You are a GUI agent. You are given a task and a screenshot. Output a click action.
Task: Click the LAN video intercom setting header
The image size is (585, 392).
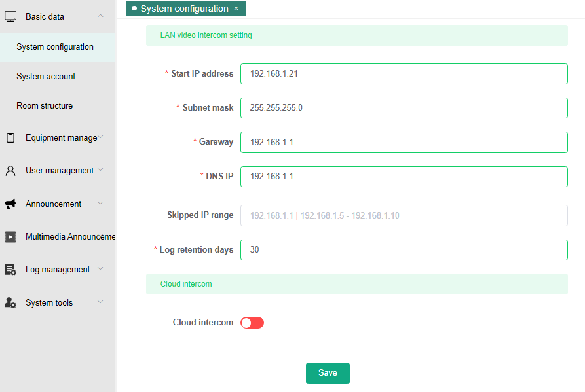[x=356, y=35]
